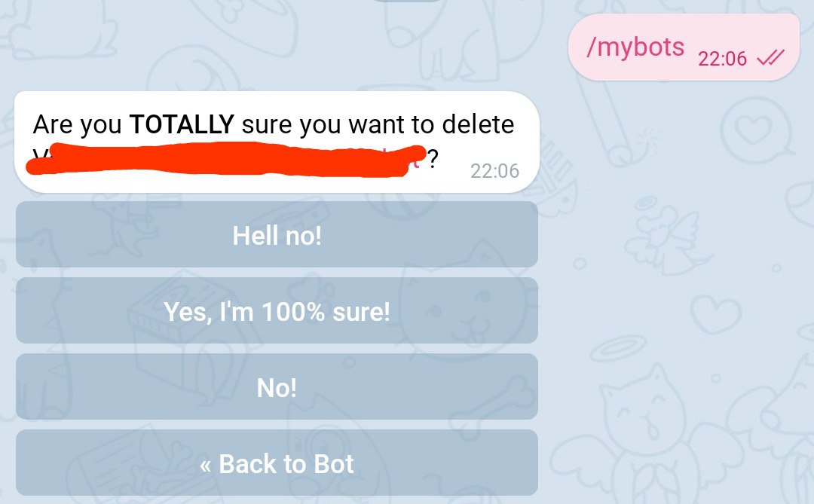Click the double left chevron on Back button
Screen dimensions: 814x504
point(206,465)
